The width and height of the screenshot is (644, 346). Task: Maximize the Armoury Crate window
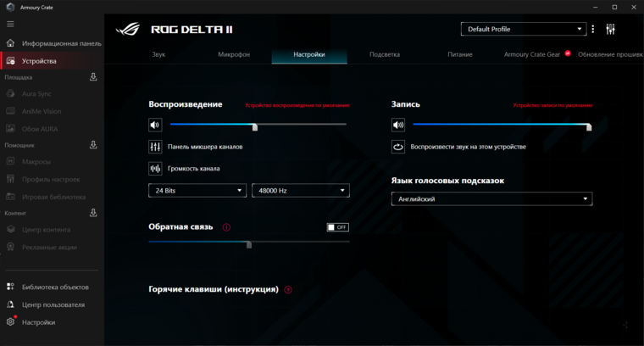click(614, 7)
